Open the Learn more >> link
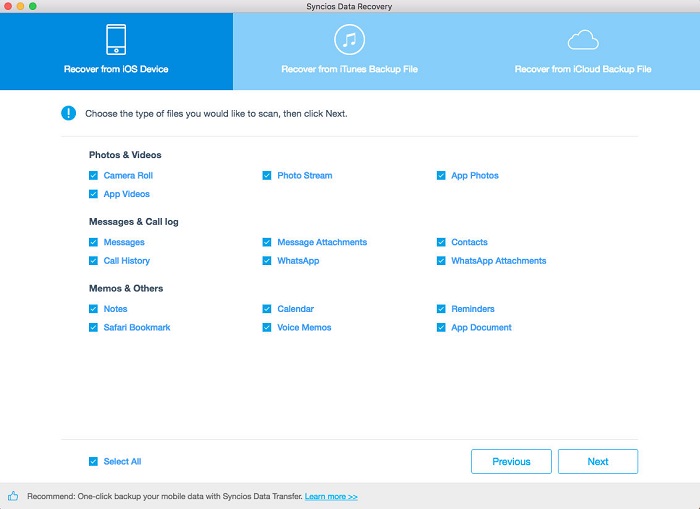700x509 pixels. click(x=331, y=496)
